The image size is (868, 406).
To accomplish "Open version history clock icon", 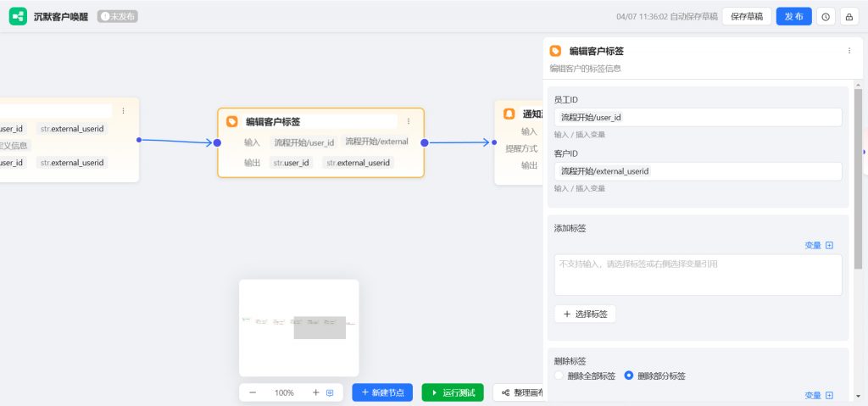I will click(826, 17).
